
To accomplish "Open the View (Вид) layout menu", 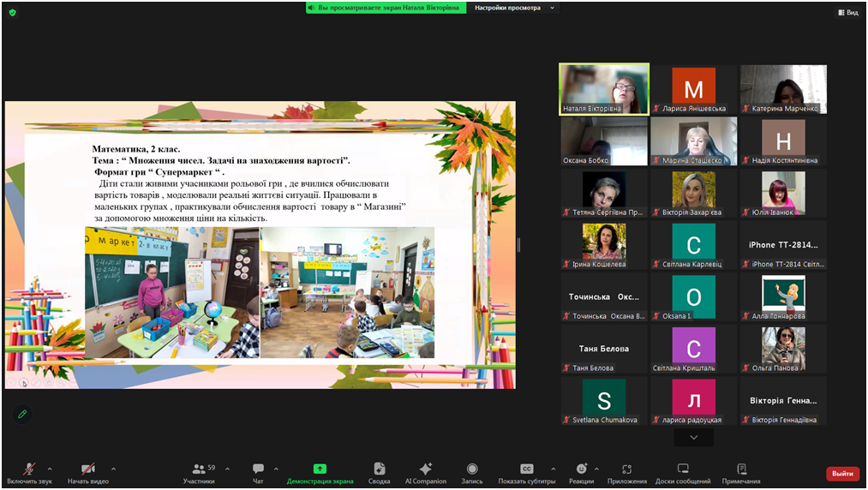I will click(x=847, y=13).
